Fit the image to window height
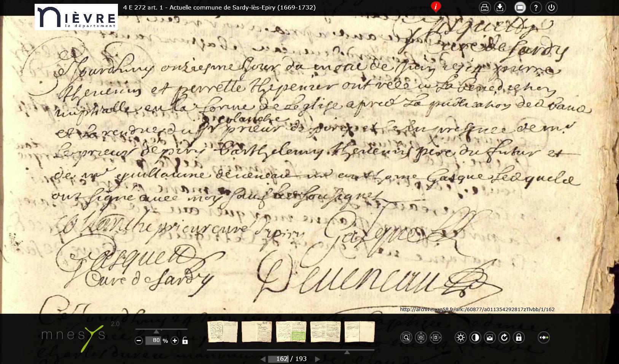This screenshot has width=619, height=364. [421, 337]
